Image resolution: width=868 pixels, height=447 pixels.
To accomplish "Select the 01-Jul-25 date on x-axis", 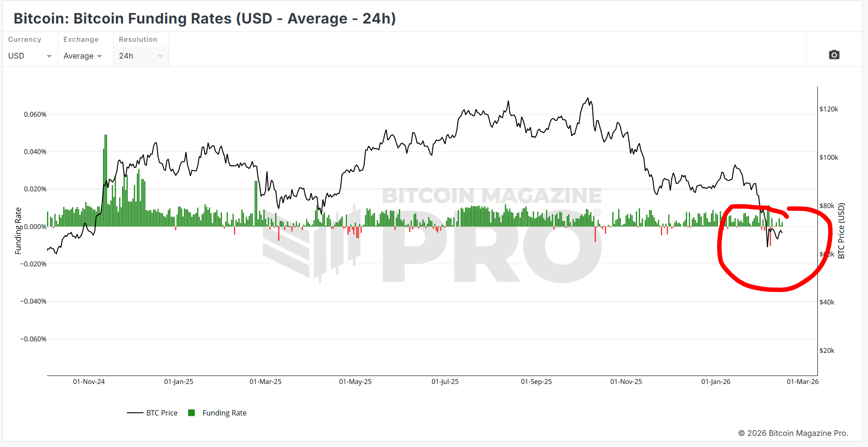I will [445, 382].
